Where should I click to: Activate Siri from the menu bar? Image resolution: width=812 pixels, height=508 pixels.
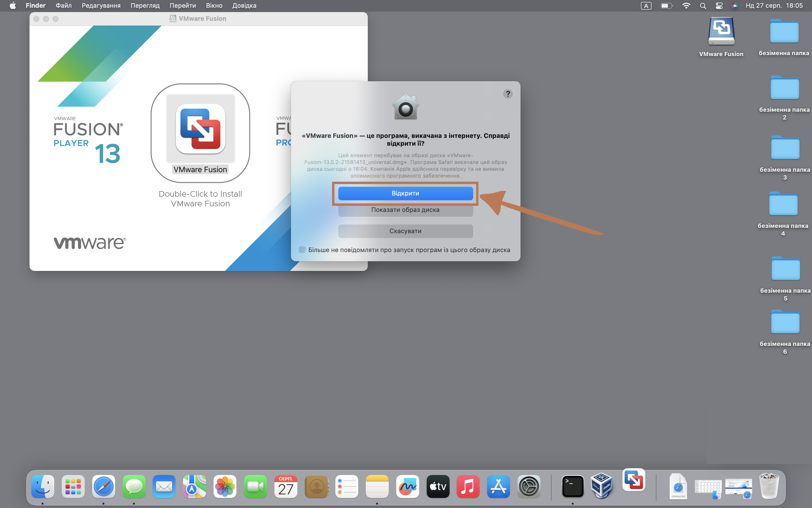(735, 6)
